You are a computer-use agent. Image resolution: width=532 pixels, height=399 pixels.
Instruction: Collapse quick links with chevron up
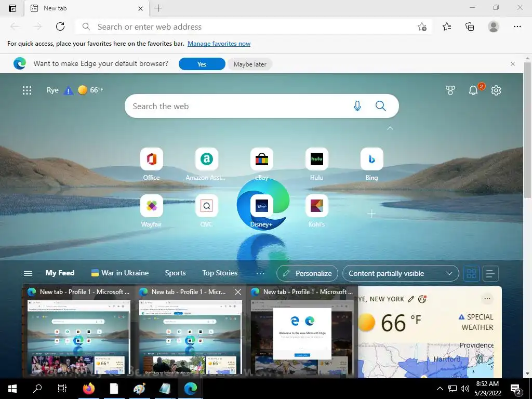(390, 128)
